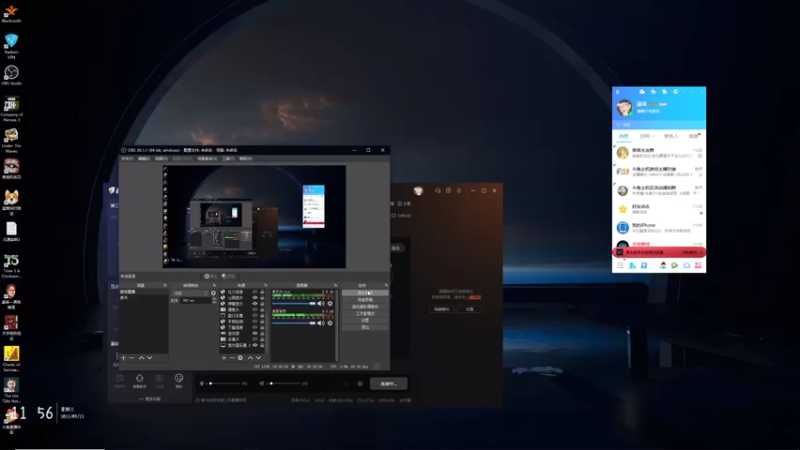Switch to QQ 消息 messages tab
Image resolution: width=800 pixels, height=450 pixels.
click(x=623, y=136)
